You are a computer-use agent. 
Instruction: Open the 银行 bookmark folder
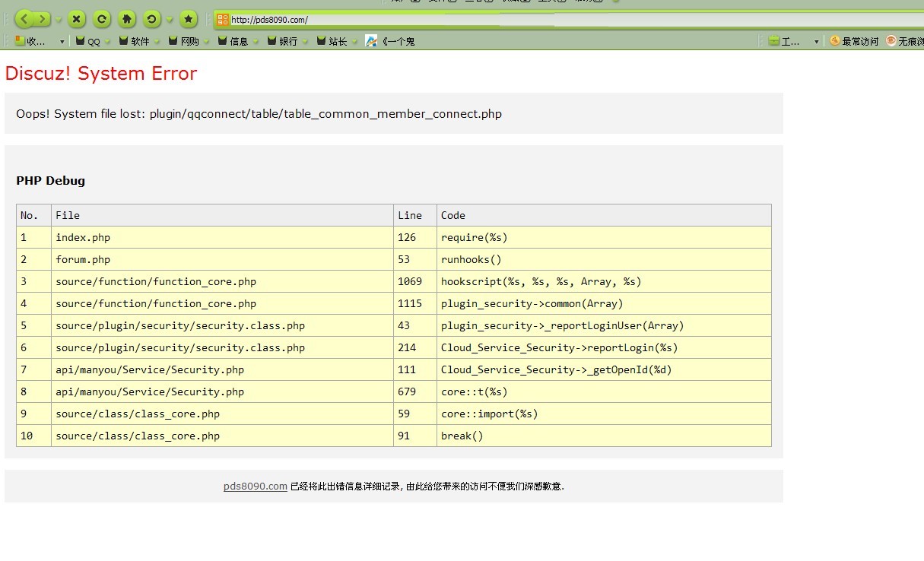283,41
